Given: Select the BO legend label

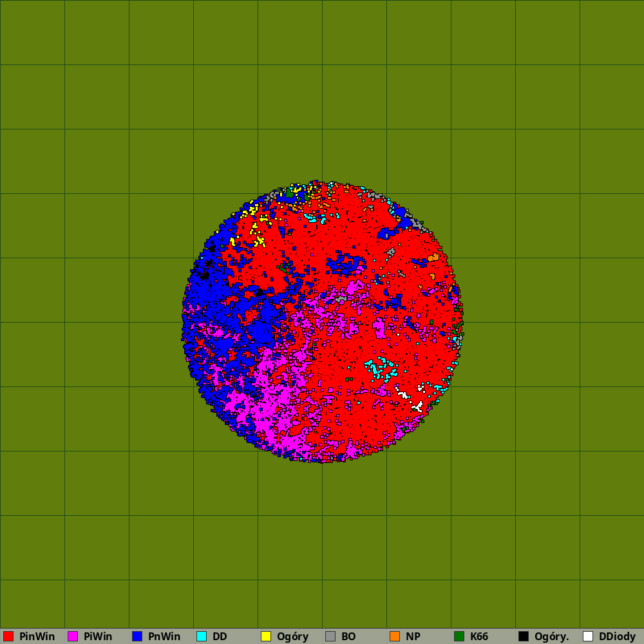Looking at the screenshot, I should point(348,636).
